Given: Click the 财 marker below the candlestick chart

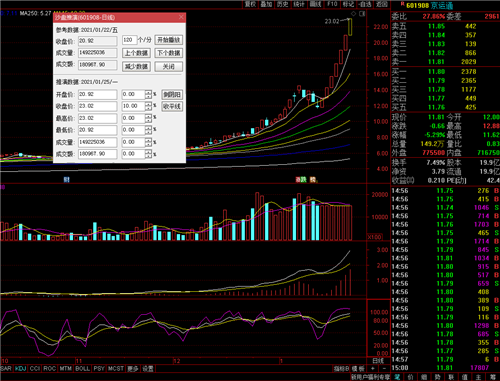Looking at the screenshot, I should click(67, 180).
